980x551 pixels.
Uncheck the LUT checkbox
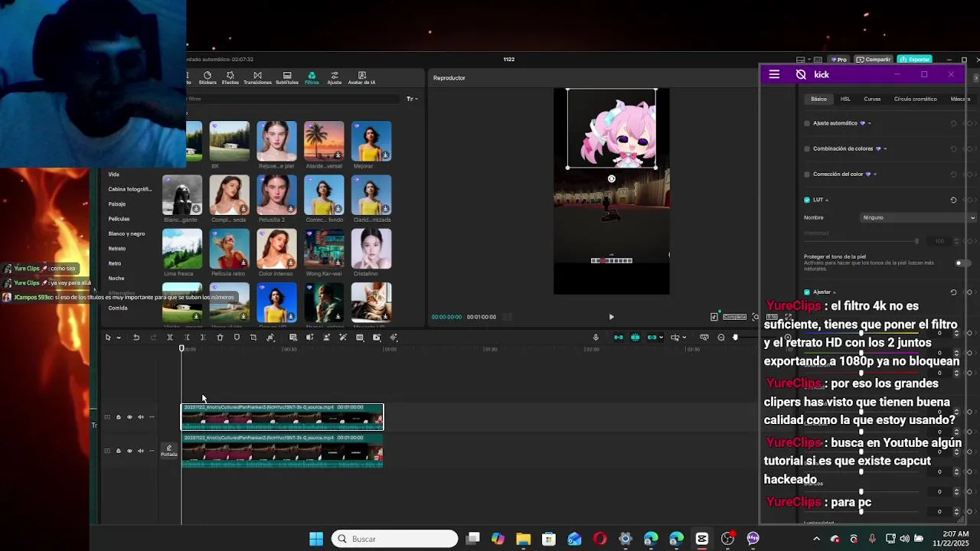(x=807, y=200)
